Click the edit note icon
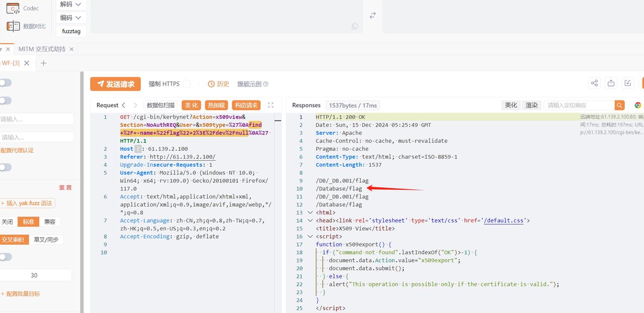This screenshot has width=644, height=313. [x=627, y=83]
